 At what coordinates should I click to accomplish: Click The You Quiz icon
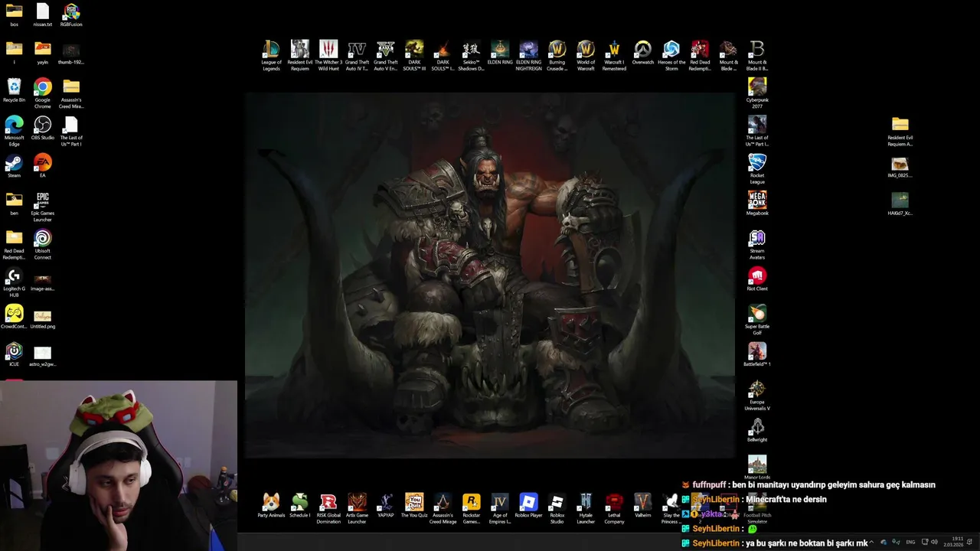[x=414, y=505]
